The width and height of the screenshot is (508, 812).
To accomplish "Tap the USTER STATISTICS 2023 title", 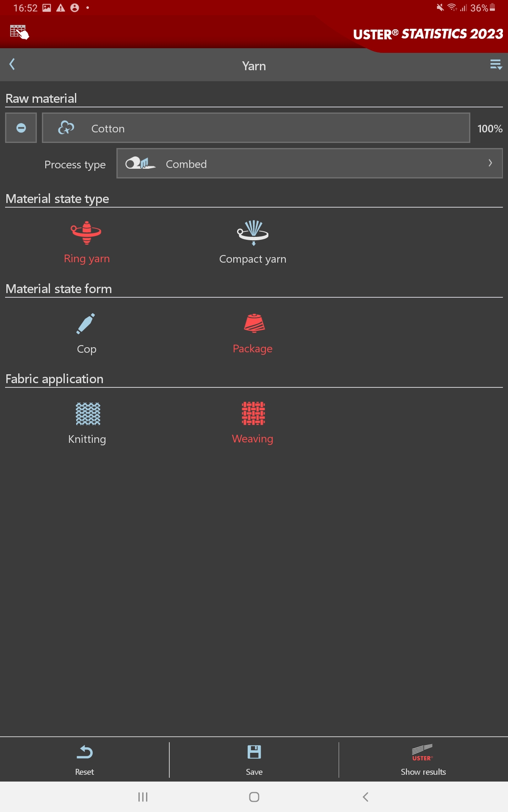I will pos(428,34).
